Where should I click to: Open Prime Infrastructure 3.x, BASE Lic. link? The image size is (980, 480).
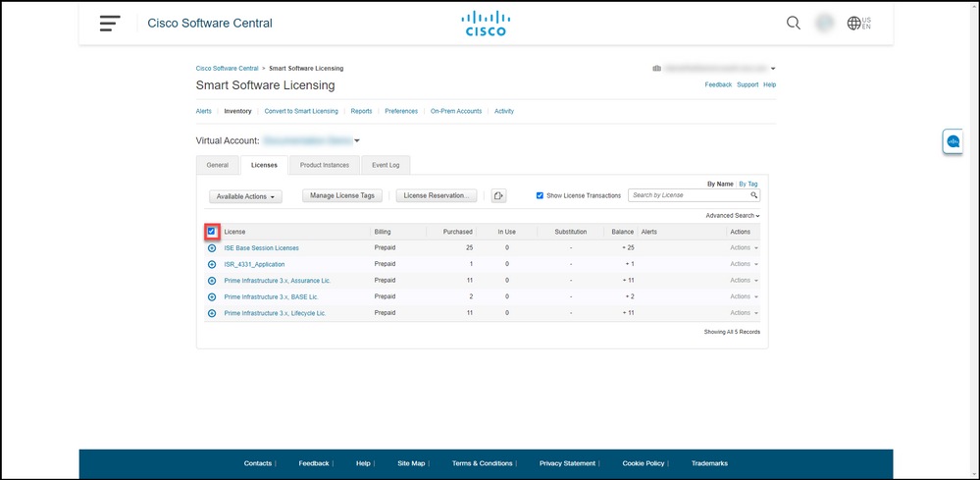(x=272, y=296)
